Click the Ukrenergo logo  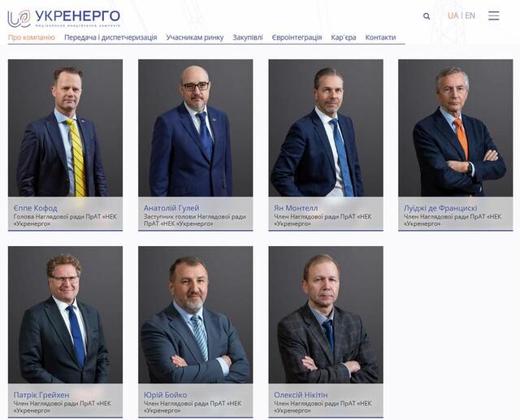tap(64, 18)
